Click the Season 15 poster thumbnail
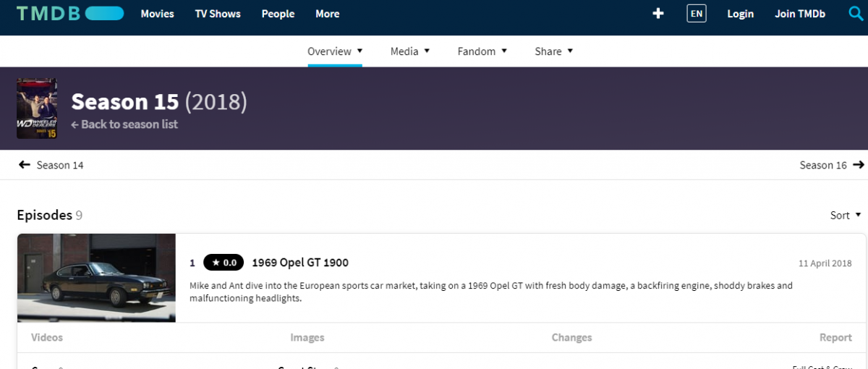 point(37,109)
